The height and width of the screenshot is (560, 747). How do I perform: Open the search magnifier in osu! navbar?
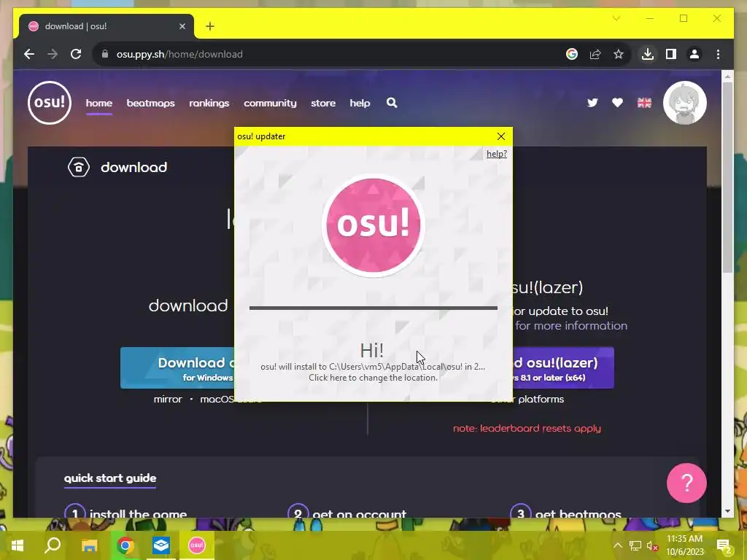coord(392,103)
